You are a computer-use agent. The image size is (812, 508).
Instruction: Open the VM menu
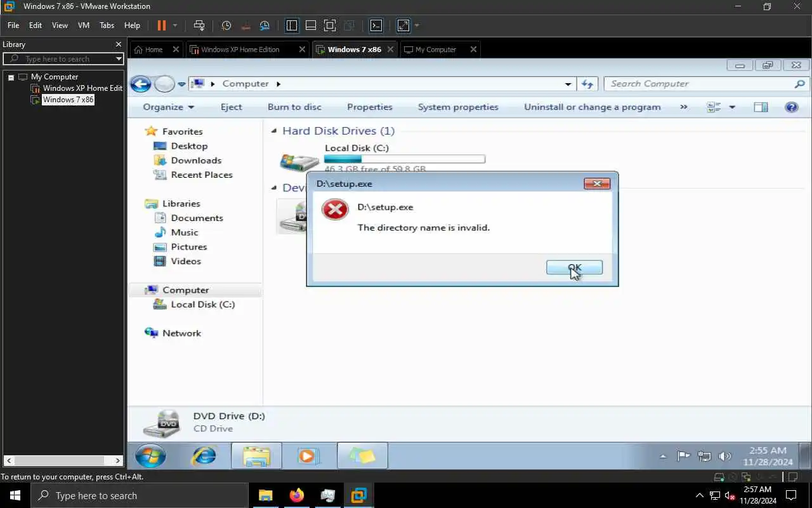[84, 25]
